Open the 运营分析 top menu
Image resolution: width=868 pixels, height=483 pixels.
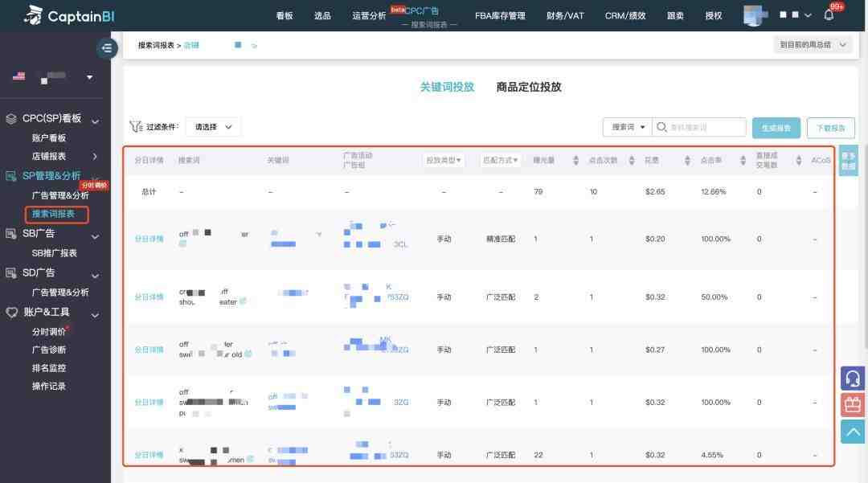pyautogui.click(x=369, y=15)
